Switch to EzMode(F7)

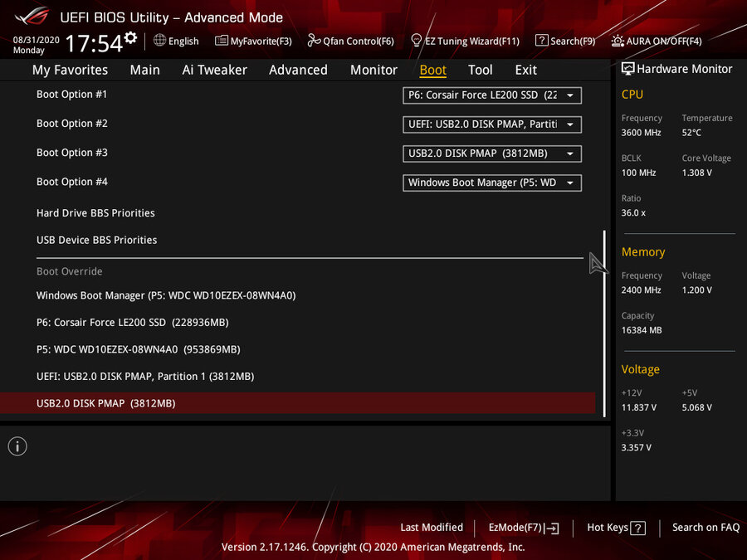[524, 528]
